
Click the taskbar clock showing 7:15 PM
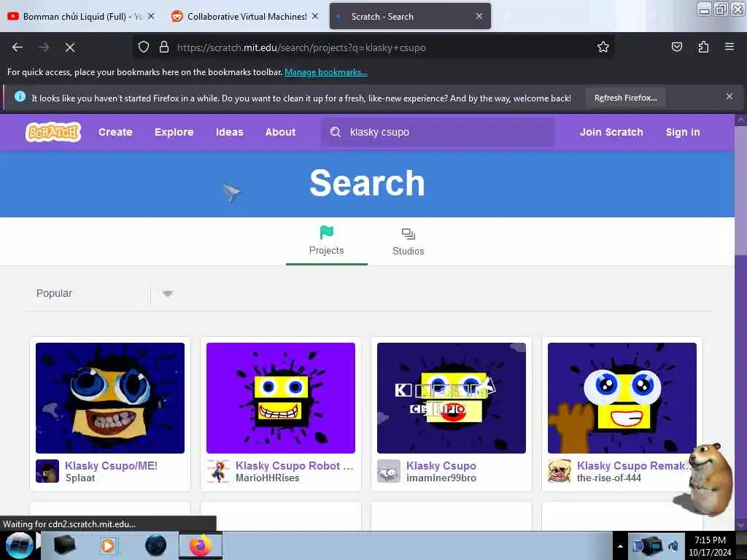coord(710,545)
